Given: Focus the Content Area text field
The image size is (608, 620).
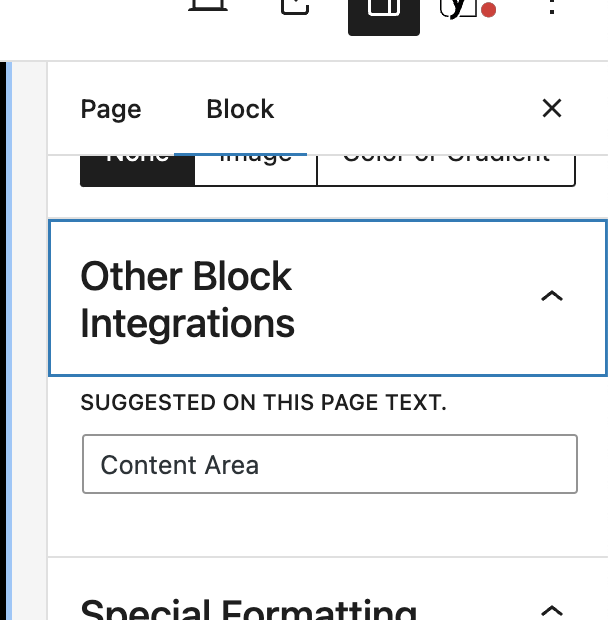Looking at the screenshot, I should pos(330,464).
